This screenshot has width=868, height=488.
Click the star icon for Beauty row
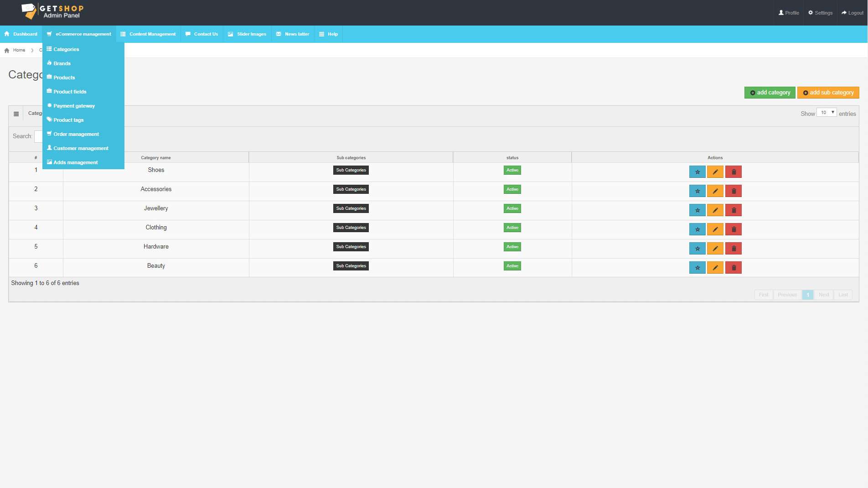click(x=697, y=268)
